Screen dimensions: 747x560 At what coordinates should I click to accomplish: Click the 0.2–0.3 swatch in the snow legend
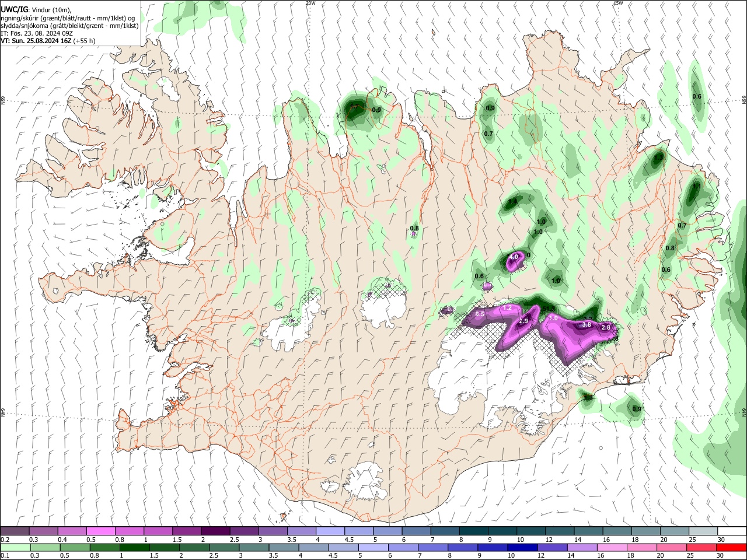(15, 531)
